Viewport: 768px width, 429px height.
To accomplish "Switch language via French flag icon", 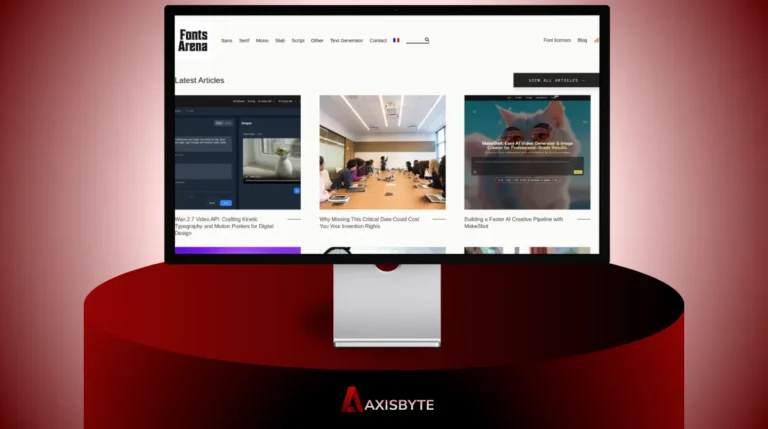I will 396,40.
